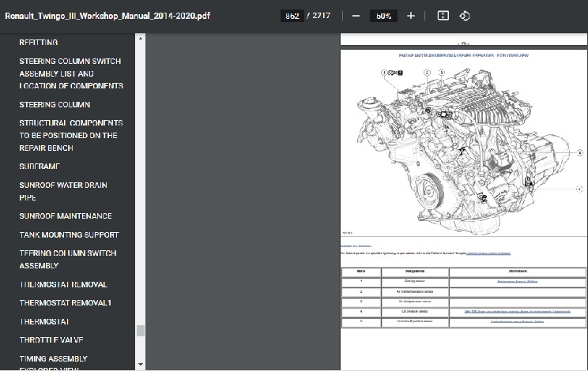The image size is (588, 371).
Task: Open the SUNROOF MAINTENANCE bookmark
Action: (x=66, y=215)
